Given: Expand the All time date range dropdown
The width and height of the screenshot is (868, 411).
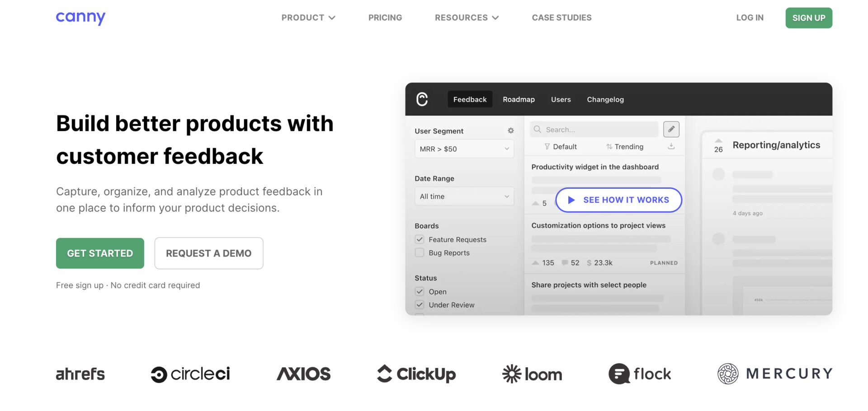Looking at the screenshot, I should point(464,196).
